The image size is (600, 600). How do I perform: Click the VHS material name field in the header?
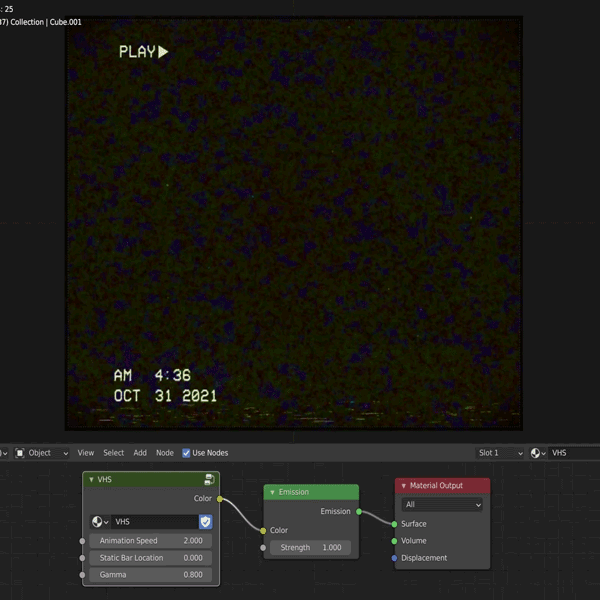[574, 453]
